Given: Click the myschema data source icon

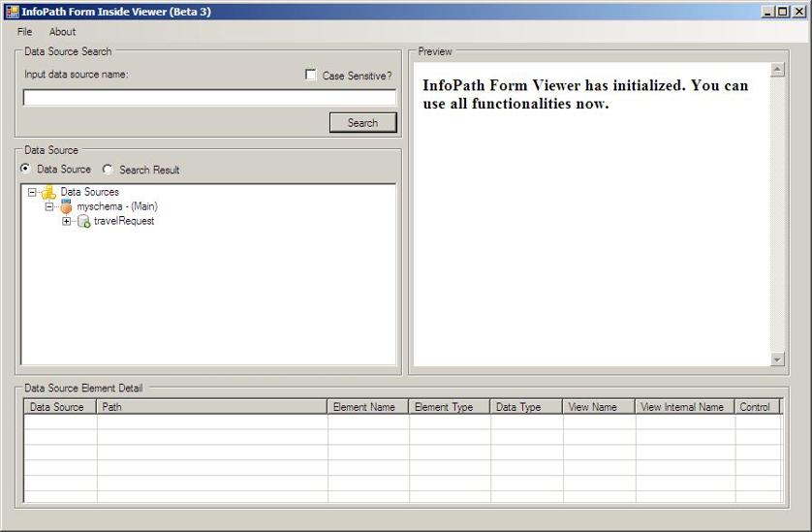Looking at the screenshot, I should point(66,206).
